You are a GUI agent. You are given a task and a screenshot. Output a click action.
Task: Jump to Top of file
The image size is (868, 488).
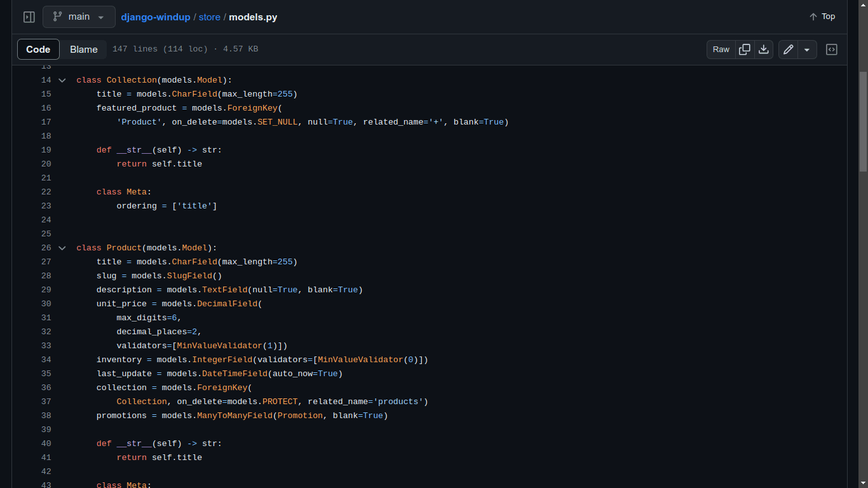(822, 17)
